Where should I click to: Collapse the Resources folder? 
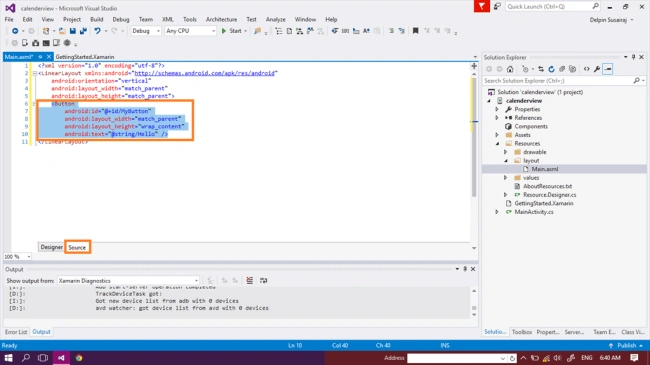497,144
